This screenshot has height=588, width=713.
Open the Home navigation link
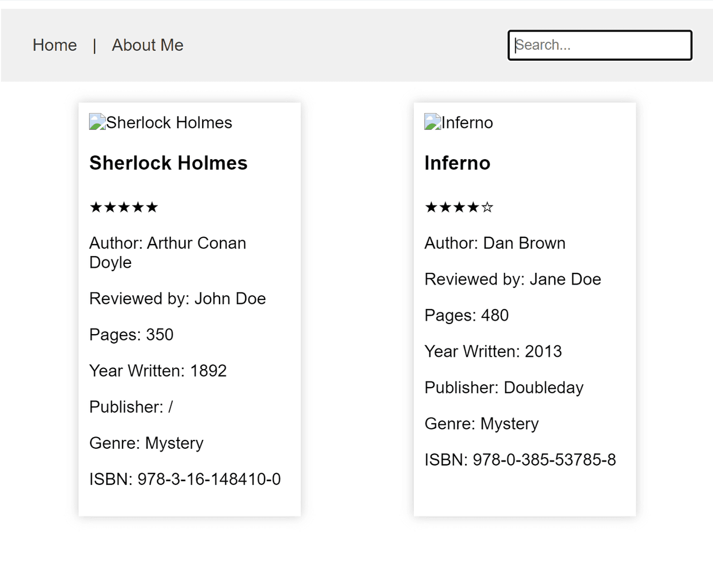coord(55,45)
